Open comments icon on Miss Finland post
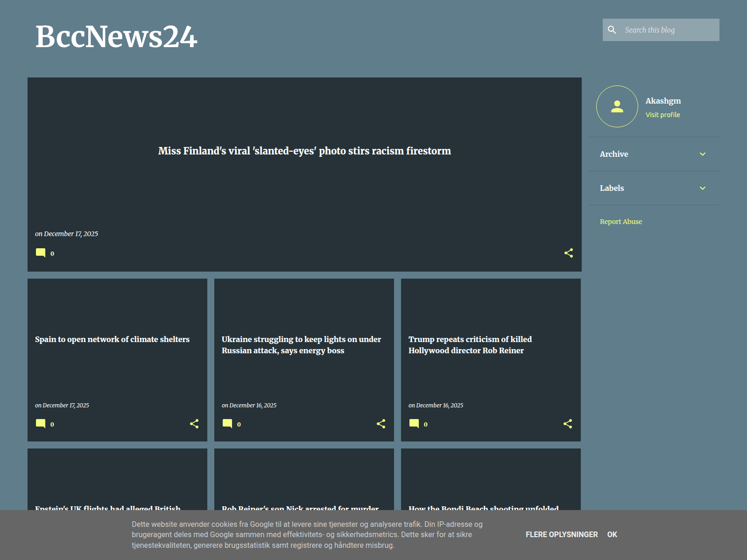Screen dimensions: 747x560 [x=41, y=253]
